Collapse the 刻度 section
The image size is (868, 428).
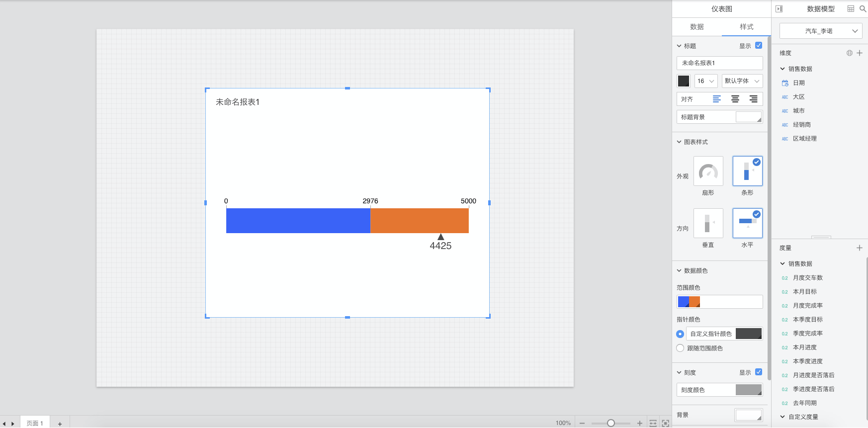click(x=679, y=373)
